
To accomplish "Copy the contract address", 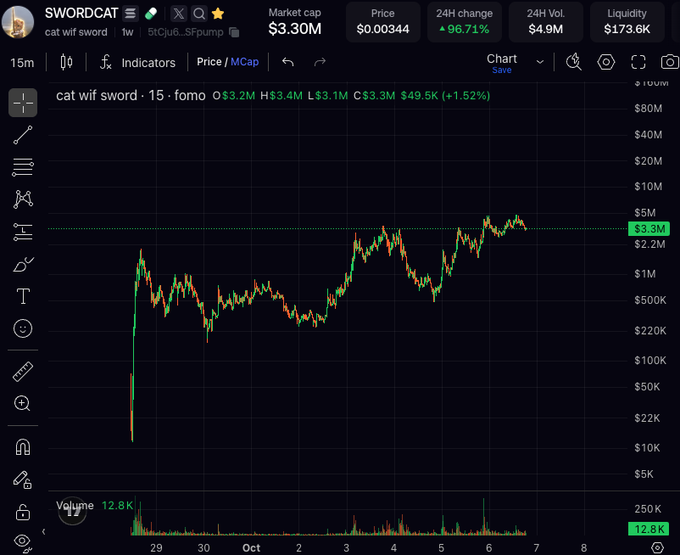I will (234, 32).
